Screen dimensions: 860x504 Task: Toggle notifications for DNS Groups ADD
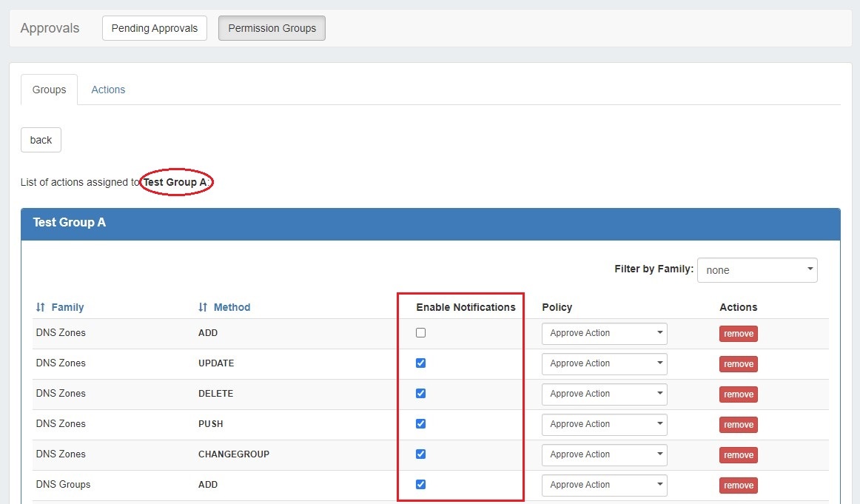(420, 485)
